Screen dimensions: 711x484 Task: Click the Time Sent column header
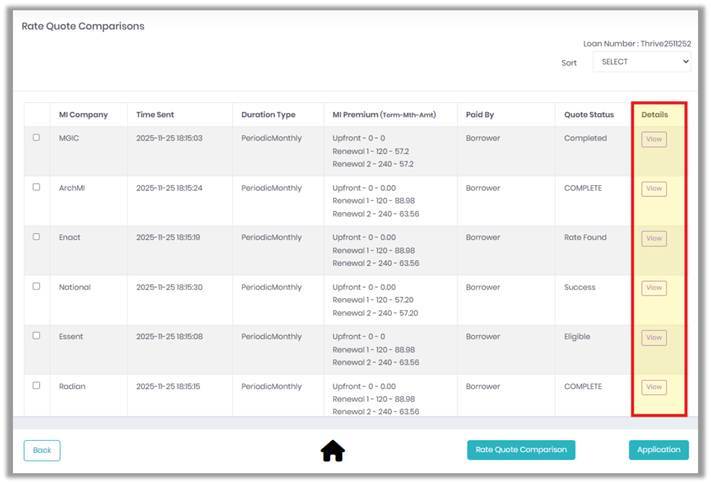point(155,115)
